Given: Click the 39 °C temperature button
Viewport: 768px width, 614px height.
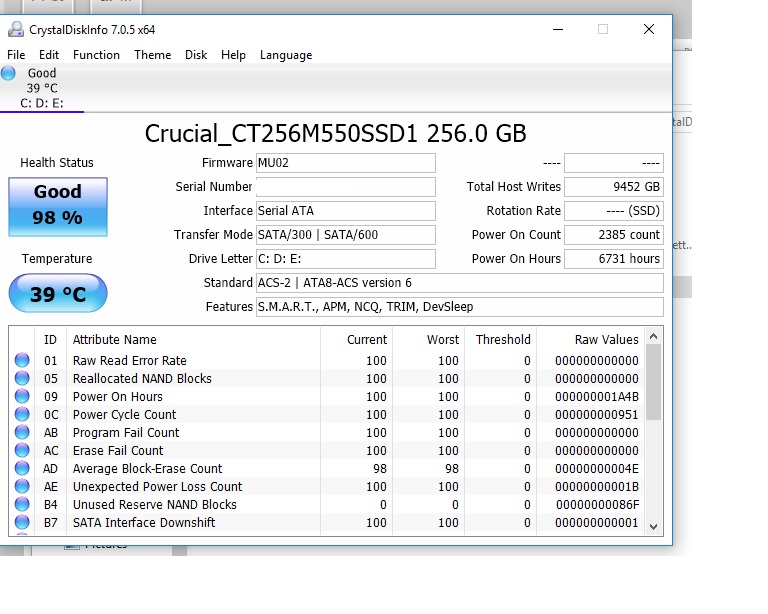Looking at the screenshot, I should pyautogui.click(x=58, y=293).
